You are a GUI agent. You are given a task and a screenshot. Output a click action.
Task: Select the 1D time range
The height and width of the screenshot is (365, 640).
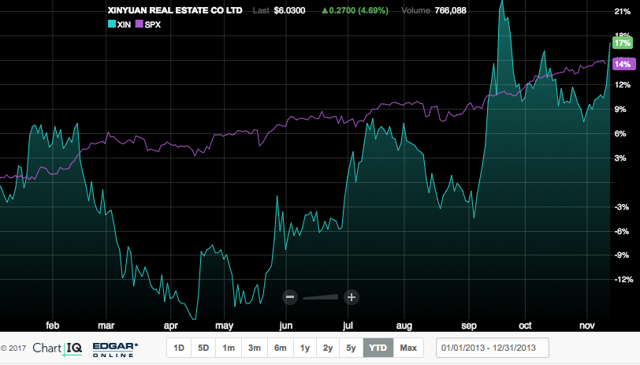point(179,348)
